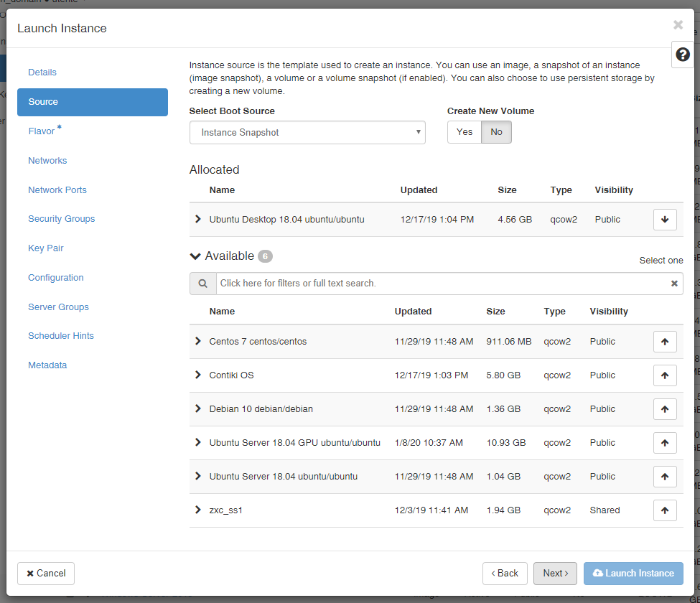Screen dimensions: 700x603
Task: Clear the search filter with the x icon
Action: click(674, 284)
